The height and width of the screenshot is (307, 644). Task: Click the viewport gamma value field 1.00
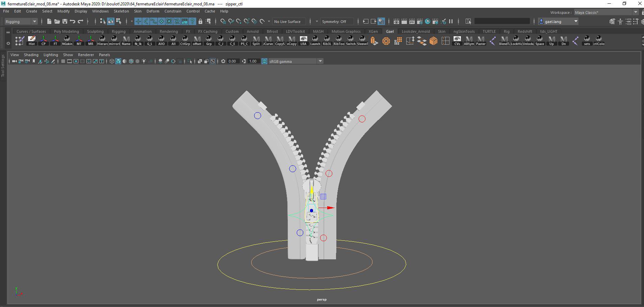[x=253, y=61]
